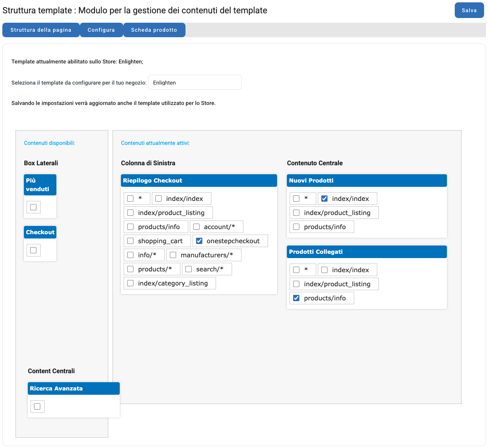Check index/product_listing in Nuovi Prodotti
Screen dimensions: 488x448
(296, 213)
